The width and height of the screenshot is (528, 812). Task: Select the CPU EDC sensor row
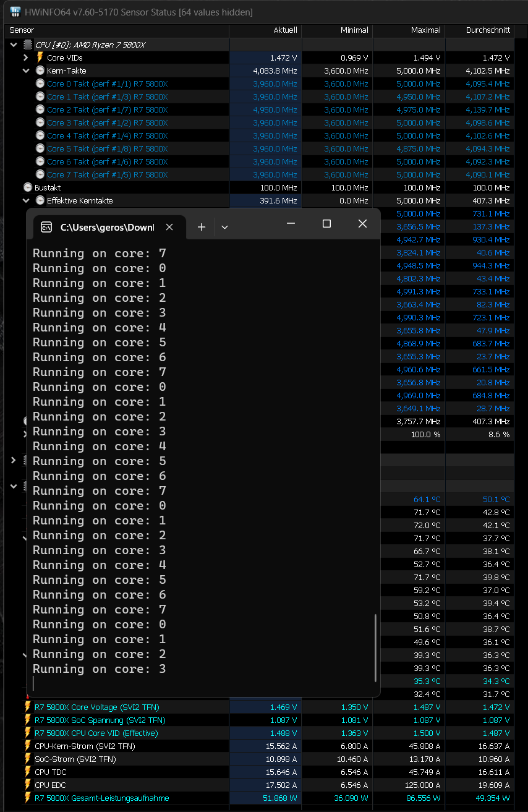pos(260,785)
